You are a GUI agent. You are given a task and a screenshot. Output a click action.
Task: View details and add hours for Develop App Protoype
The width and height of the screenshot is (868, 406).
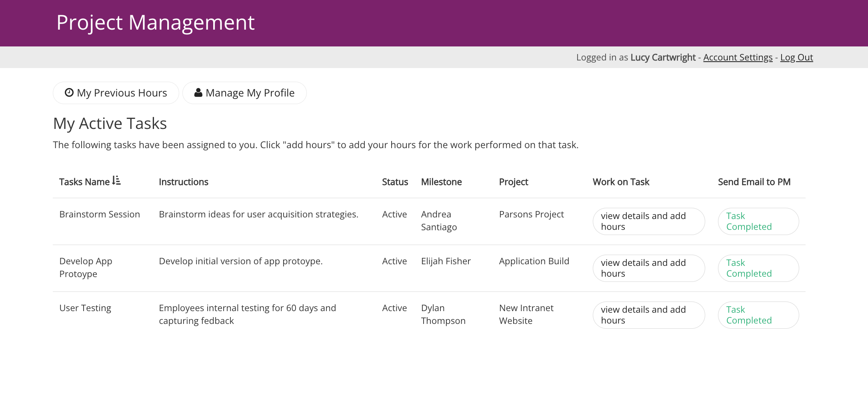(649, 268)
